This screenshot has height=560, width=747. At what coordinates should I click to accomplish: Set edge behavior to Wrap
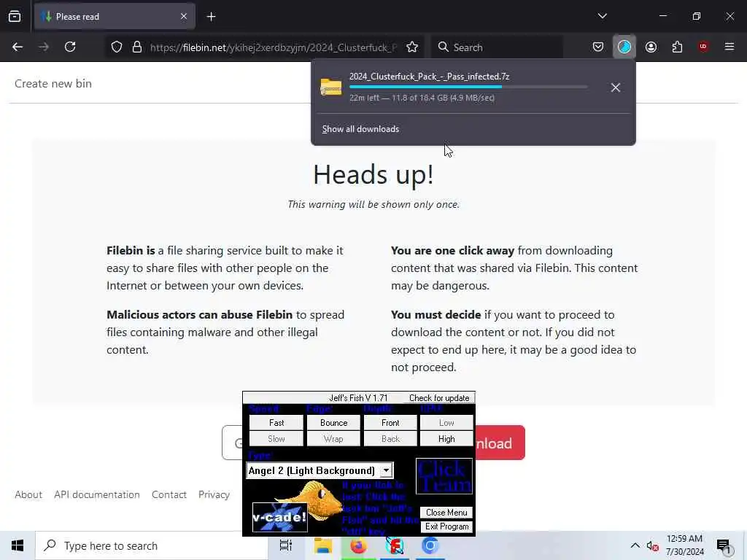(x=333, y=439)
